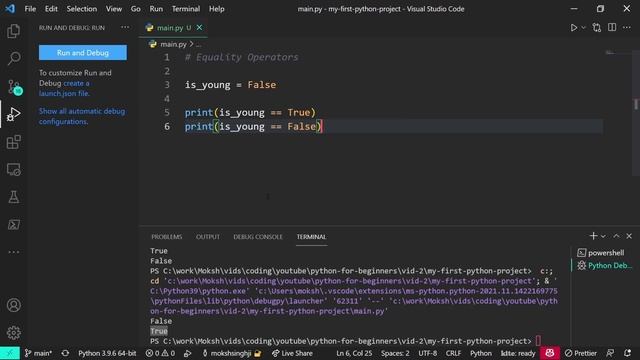Create a new terminal with plus icon
Viewport: 640px width, 360px height.
point(593,236)
